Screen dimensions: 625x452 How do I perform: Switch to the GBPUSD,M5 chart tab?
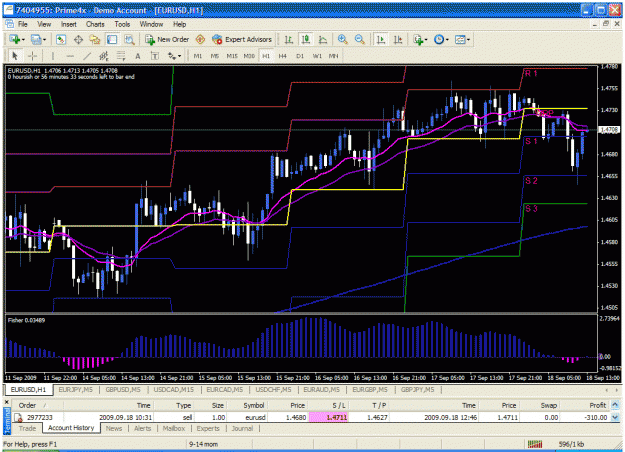pyautogui.click(x=123, y=389)
